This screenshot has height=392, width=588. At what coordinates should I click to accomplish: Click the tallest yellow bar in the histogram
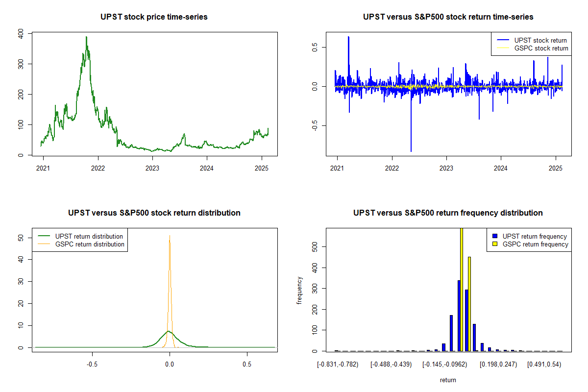462,289
